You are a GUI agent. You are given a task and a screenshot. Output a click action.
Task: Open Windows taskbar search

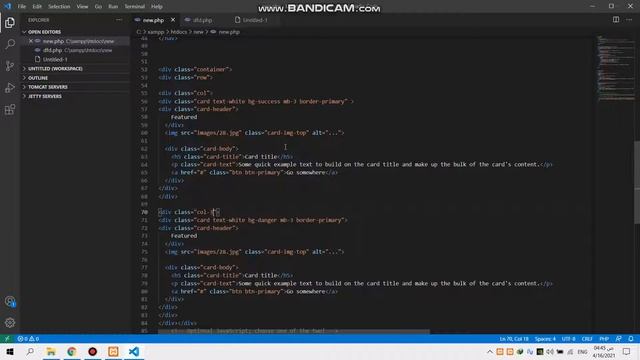tap(30, 351)
